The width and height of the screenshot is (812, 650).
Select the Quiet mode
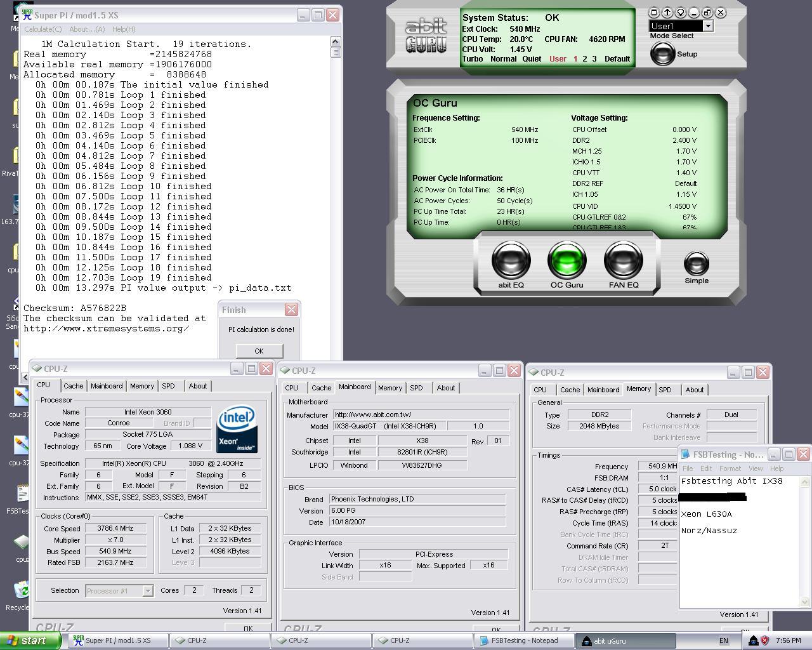[x=532, y=59]
